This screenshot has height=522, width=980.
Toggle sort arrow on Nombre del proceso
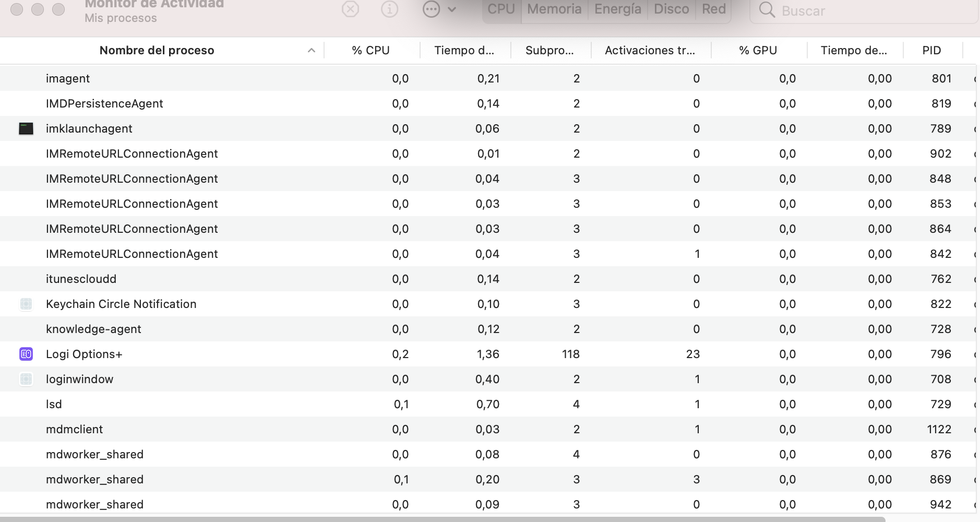312,51
